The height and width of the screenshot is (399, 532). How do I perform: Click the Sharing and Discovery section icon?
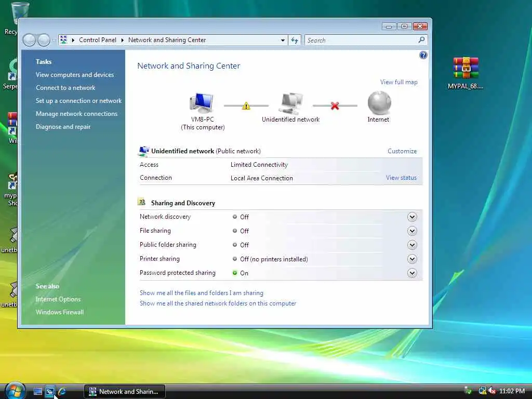coord(141,203)
